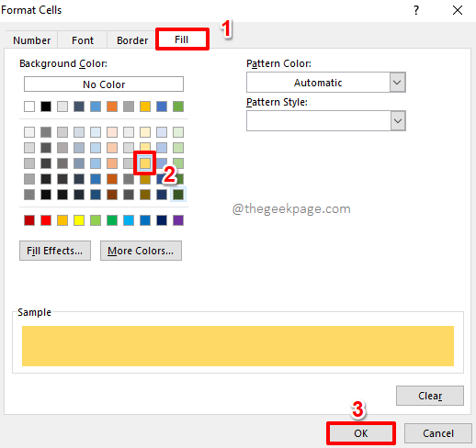476x448 pixels.
Task: Expand the Pattern Style dropdown arrow
Action: click(398, 121)
